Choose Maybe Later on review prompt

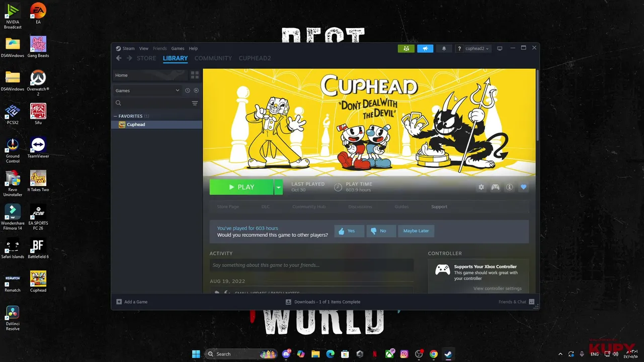coord(416,231)
